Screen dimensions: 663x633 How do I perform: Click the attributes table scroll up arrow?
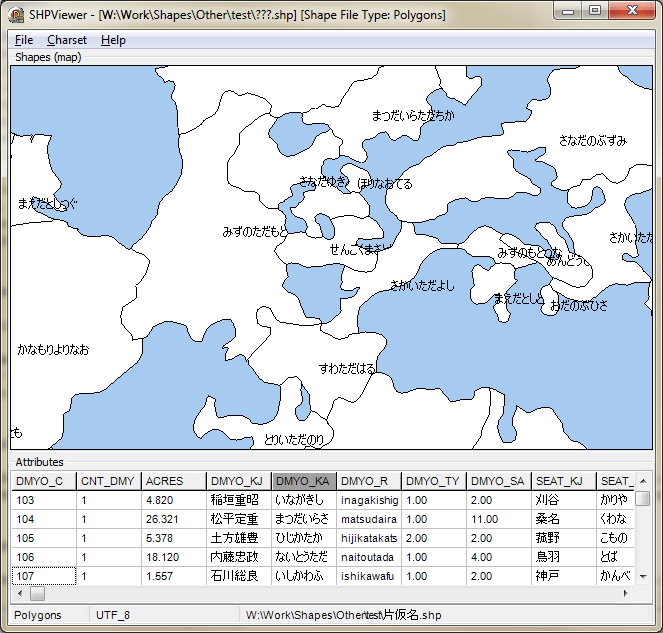pyautogui.click(x=643, y=481)
